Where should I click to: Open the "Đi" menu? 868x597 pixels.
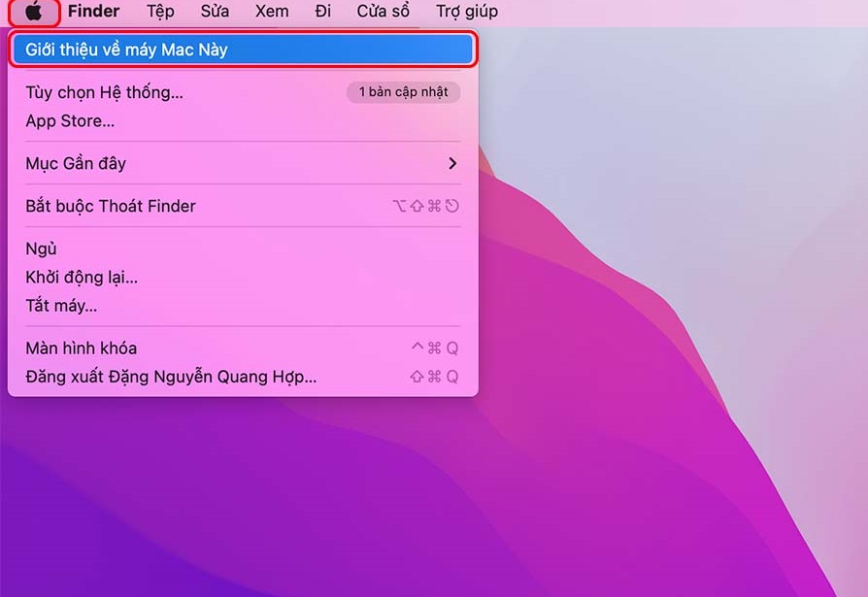click(321, 12)
